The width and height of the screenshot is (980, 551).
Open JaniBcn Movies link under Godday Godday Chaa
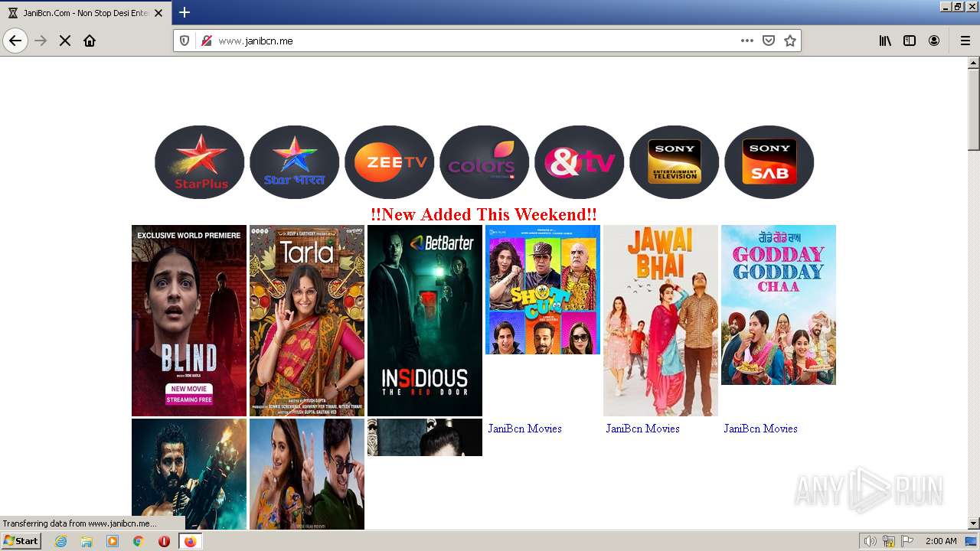760,429
